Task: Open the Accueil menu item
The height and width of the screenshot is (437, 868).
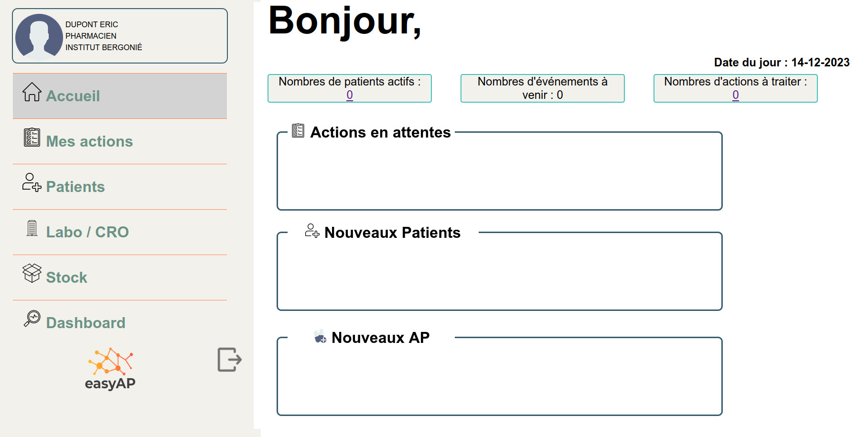Action: [x=120, y=96]
